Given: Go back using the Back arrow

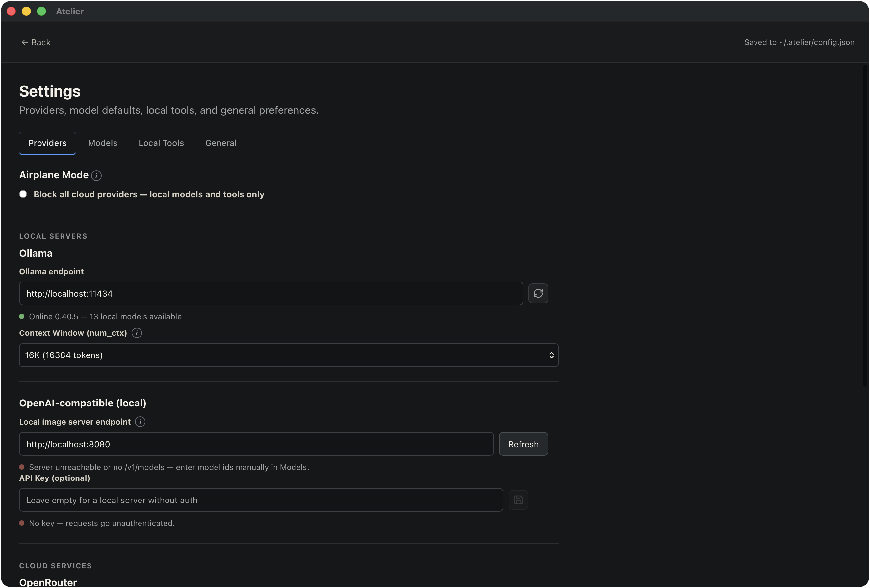Looking at the screenshot, I should point(36,42).
